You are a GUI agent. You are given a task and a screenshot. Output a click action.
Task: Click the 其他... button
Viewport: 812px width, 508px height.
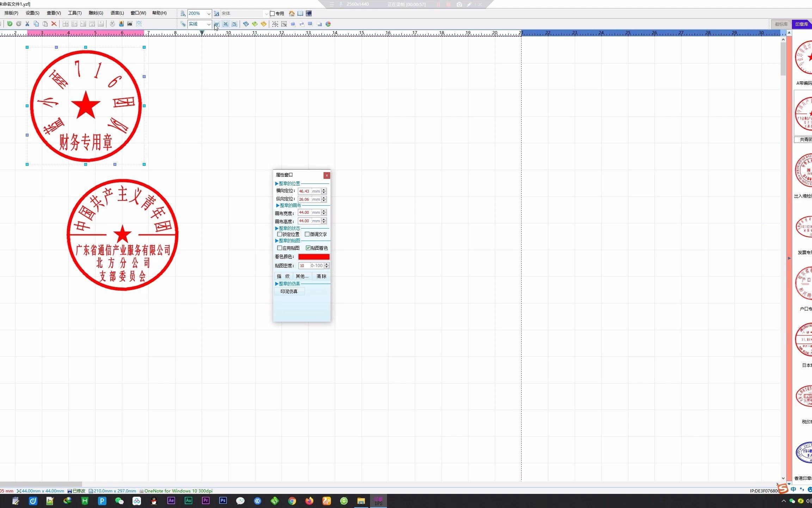tap(302, 276)
